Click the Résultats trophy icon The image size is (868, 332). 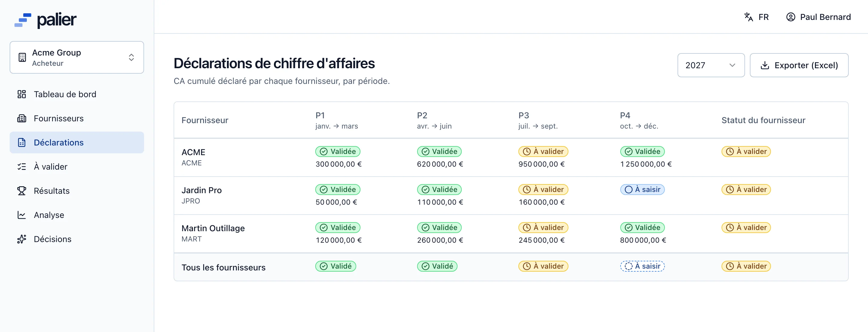(22, 191)
